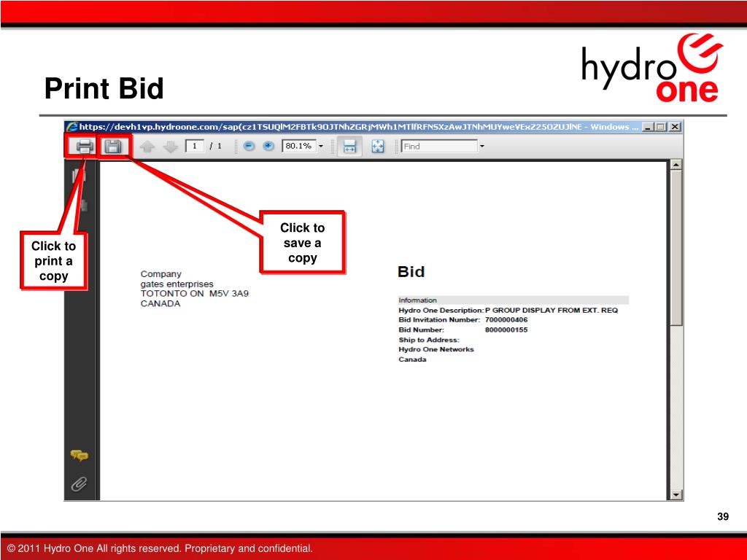
Task: Enable fit-width scrolling mode icon
Action: [349, 146]
